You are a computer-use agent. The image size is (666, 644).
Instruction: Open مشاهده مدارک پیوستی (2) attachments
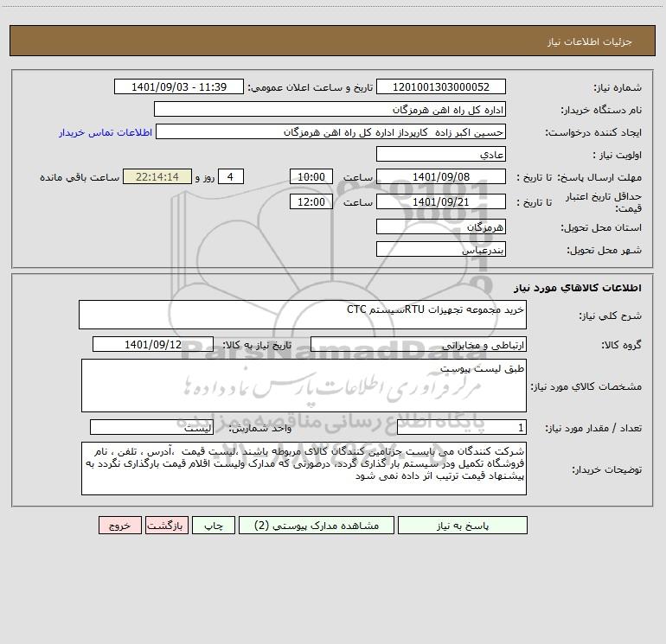click(x=317, y=526)
